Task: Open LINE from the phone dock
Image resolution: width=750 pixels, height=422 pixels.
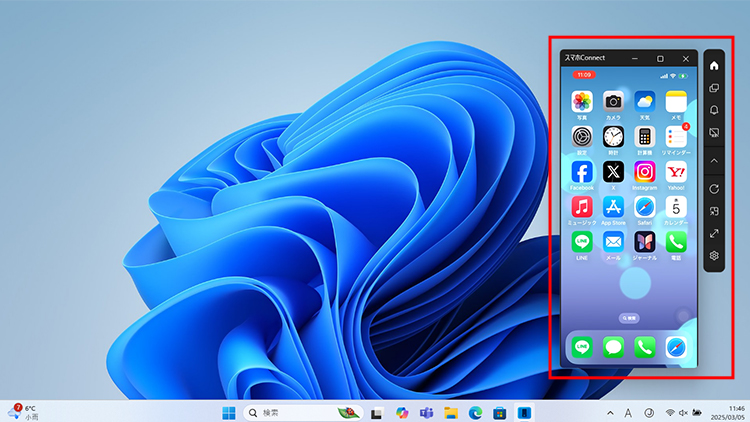Action: pos(582,346)
